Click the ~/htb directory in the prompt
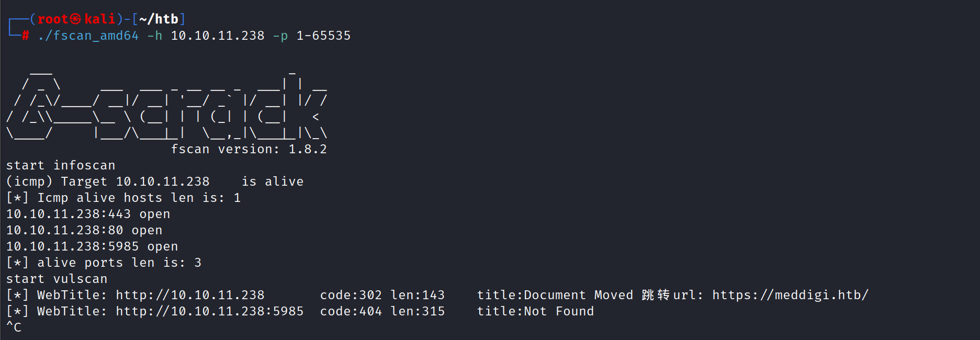980x340 pixels. point(159,19)
